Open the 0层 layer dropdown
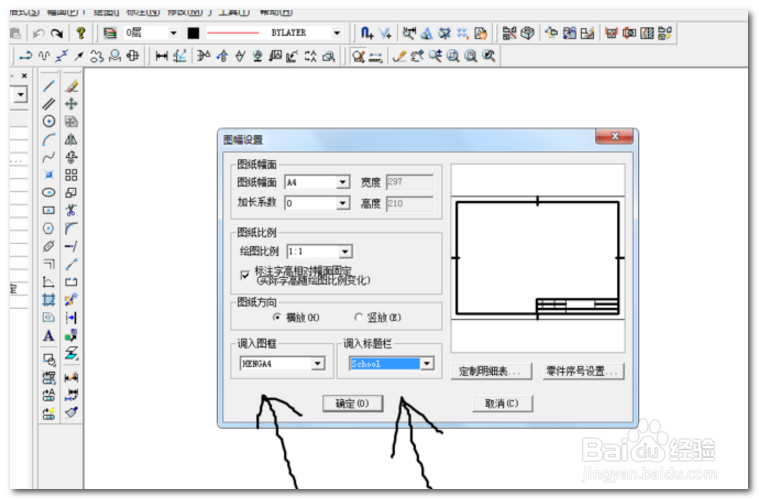 coord(173,33)
